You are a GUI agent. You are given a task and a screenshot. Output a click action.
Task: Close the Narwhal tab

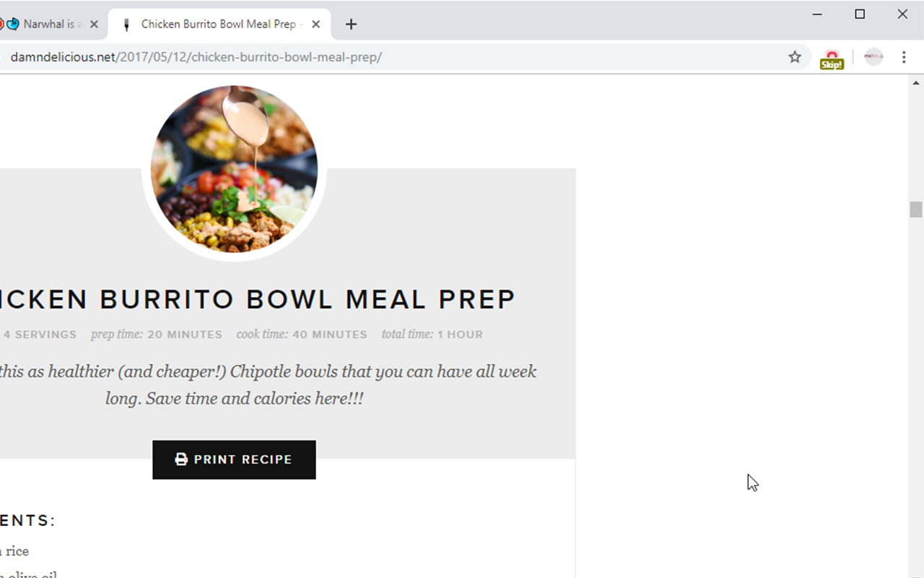94,24
